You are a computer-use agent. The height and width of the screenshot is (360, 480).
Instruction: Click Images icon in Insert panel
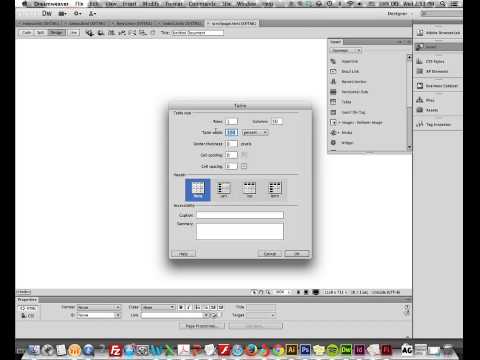click(333, 122)
